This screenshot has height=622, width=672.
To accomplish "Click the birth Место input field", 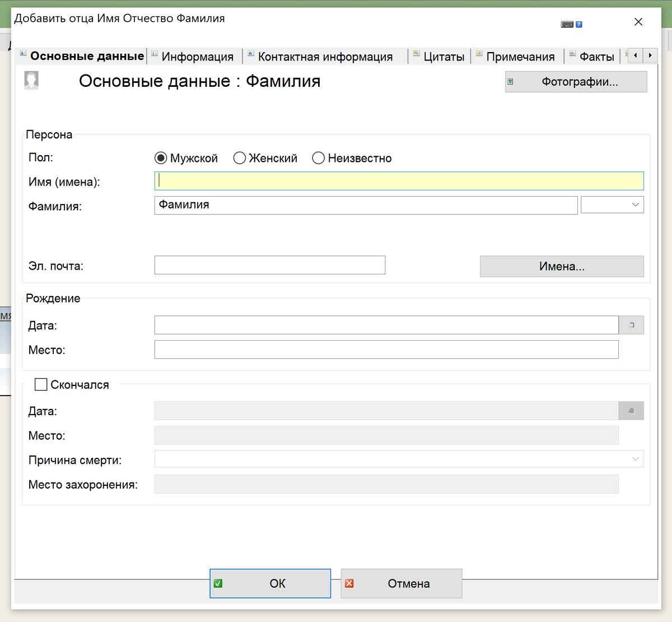I will click(386, 350).
